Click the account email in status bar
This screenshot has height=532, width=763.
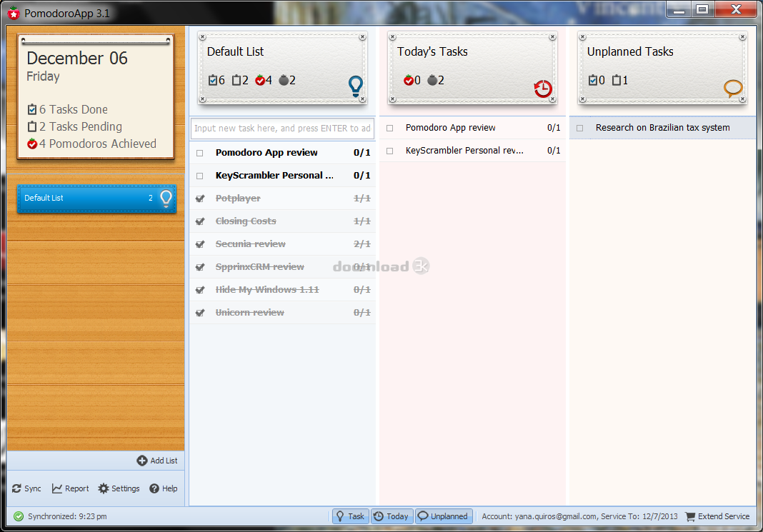556,516
